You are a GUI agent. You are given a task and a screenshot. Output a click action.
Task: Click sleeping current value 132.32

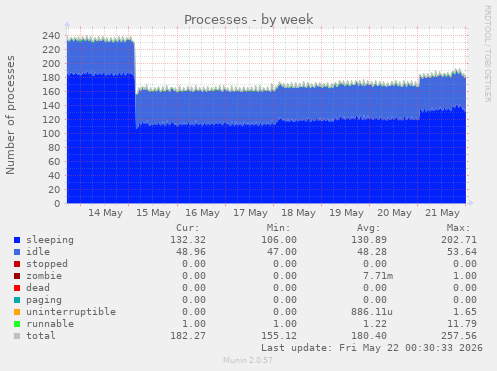188,240
